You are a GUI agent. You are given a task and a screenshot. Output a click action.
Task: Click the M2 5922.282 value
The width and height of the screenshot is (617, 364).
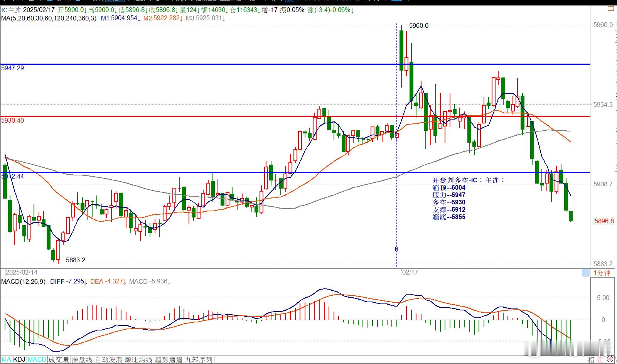[x=163, y=18]
